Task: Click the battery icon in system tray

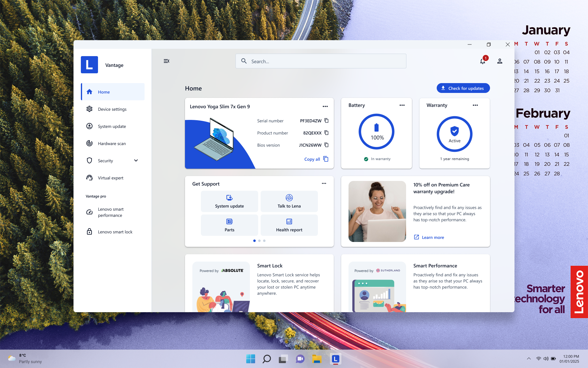Action: 553,358
